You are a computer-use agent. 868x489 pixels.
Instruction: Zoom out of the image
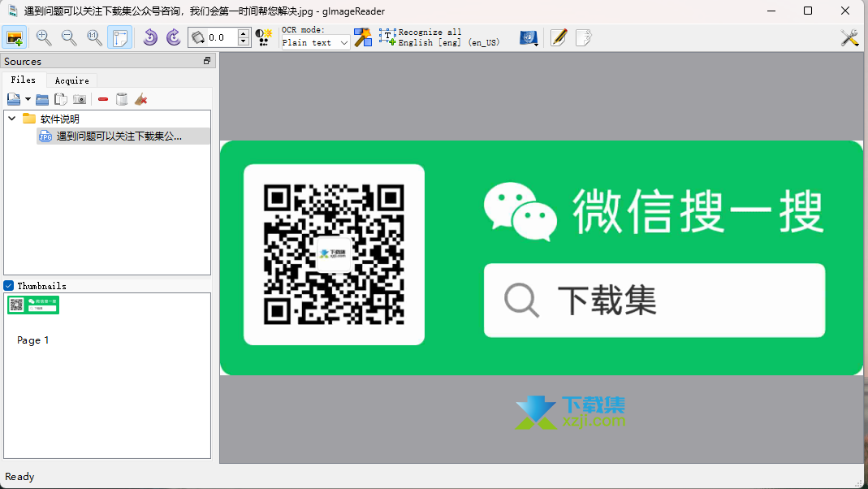pyautogui.click(x=69, y=37)
